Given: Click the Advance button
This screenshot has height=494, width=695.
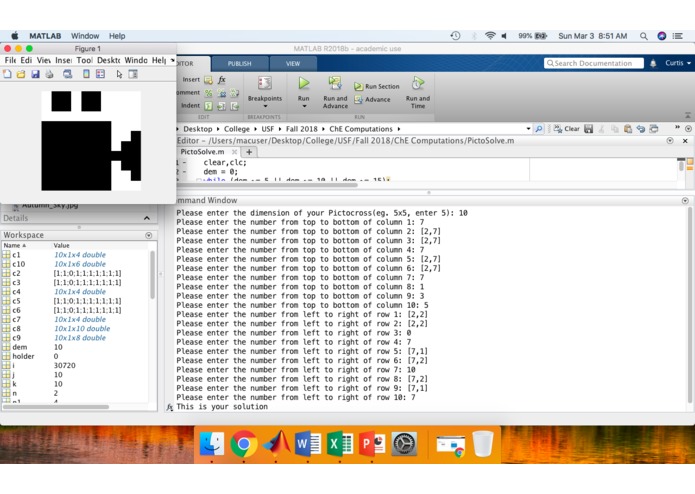Looking at the screenshot, I should click(372, 100).
